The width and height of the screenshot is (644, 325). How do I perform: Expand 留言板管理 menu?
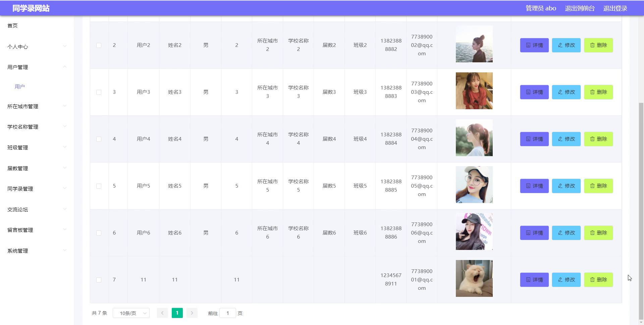[x=37, y=230]
